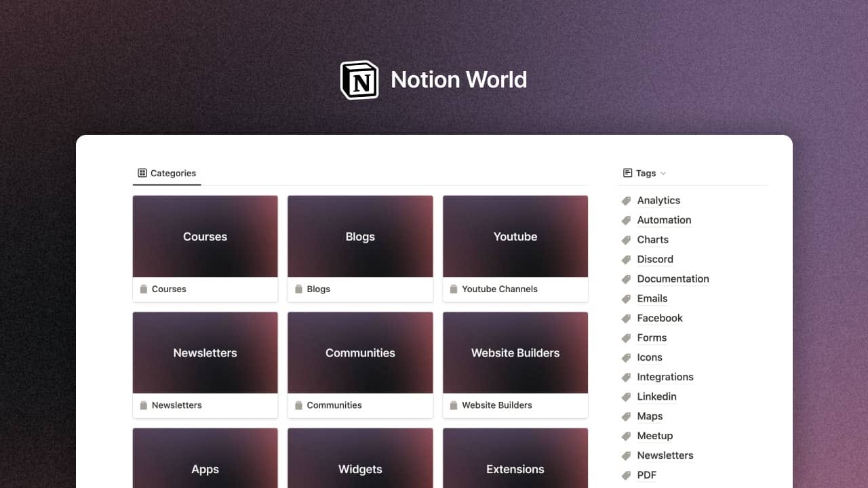
Task: Click the page icon beside Newsletters caption
Action: pyautogui.click(x=144, y=405)
